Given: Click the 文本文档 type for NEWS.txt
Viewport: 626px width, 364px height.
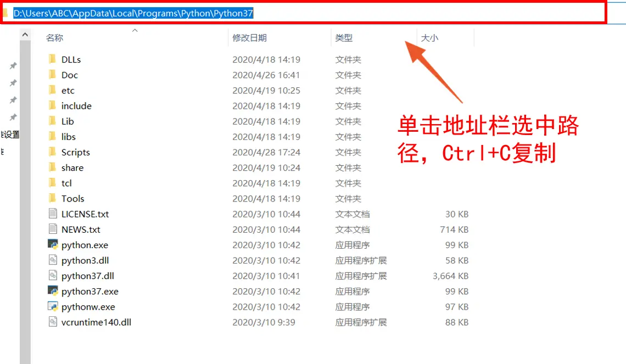Looking at the screenshot, I should tap(353, 229).
